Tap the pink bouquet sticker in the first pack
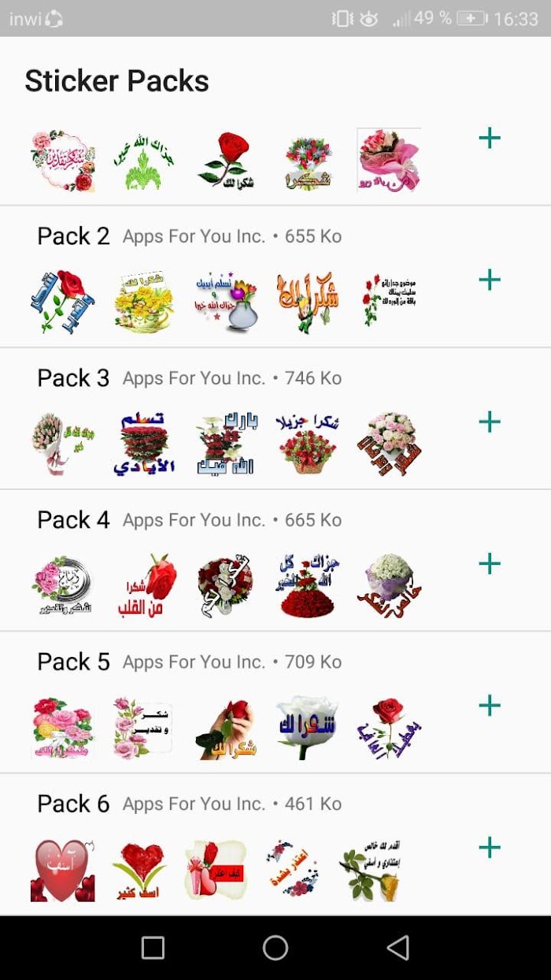Viewport: 551px width, 980px height. click(x=389, y=160)
